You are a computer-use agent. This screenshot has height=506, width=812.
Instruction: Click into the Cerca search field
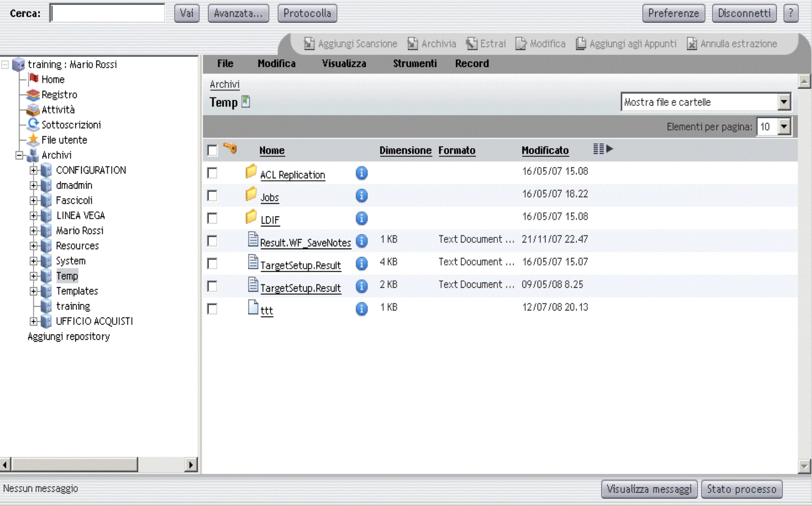tap(107, 13)
